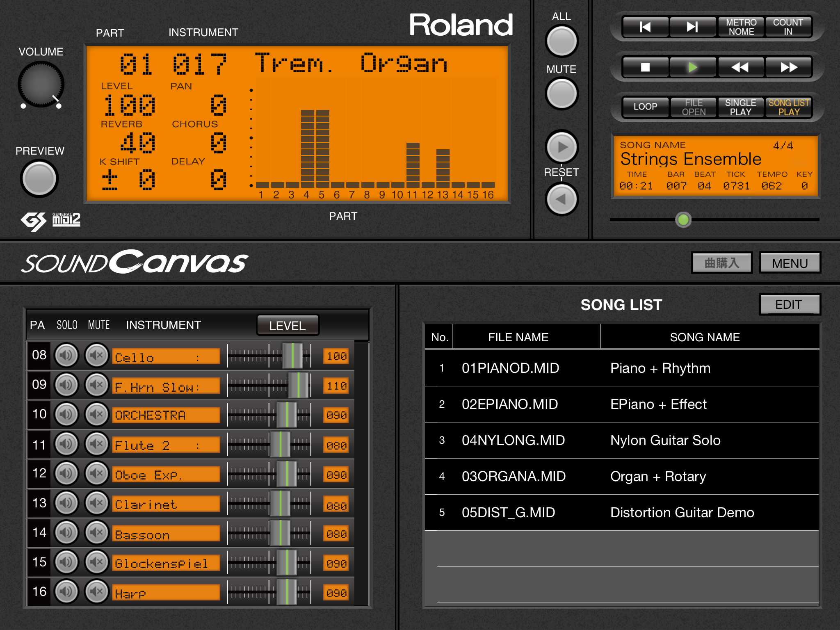Solo part 14 Bassoon

click(66, 532)
